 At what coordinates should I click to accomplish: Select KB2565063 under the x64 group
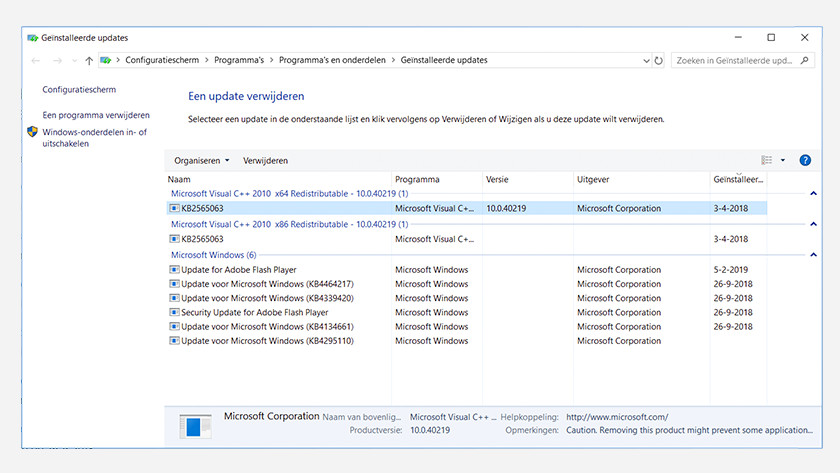(467, 208)
